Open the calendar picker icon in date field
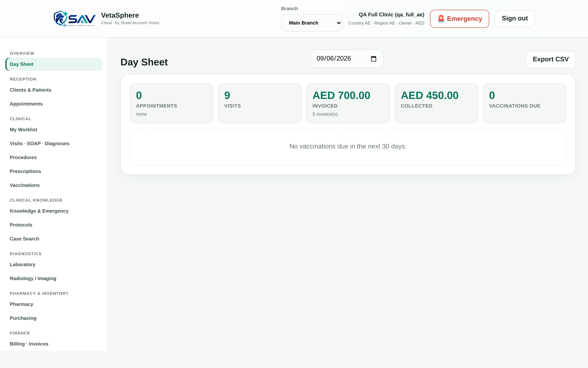The height and width of the screenshot is (368, 588). (373, 59)
